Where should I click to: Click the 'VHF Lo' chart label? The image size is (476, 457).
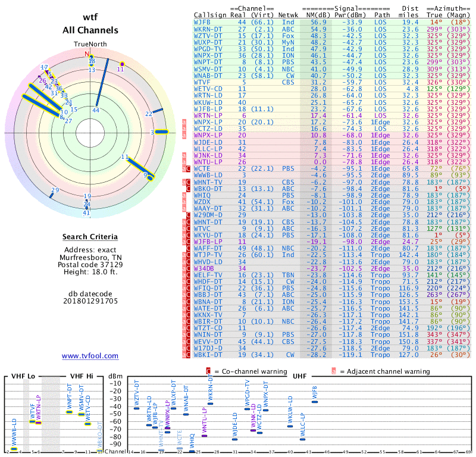(x=23, y=376)
